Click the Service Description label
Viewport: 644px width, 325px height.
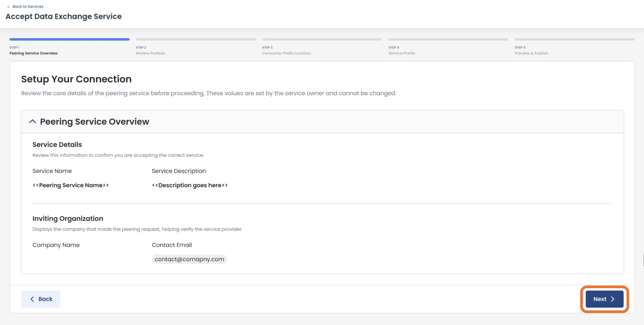tap(179, 171)
